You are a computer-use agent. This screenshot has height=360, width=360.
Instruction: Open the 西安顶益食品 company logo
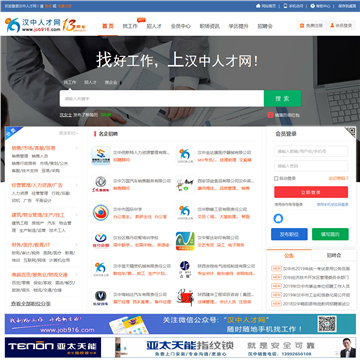185,184
